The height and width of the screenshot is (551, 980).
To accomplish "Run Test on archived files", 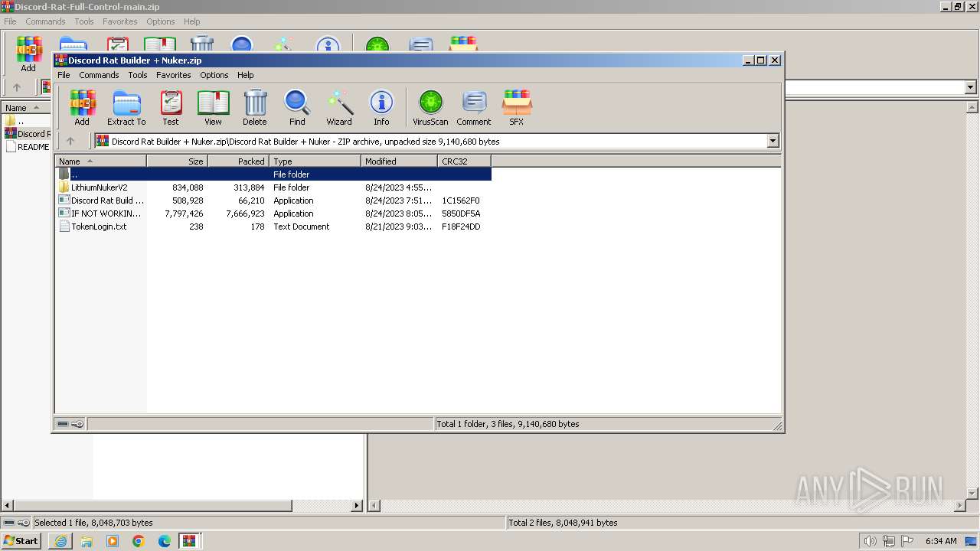I will 171,107.
